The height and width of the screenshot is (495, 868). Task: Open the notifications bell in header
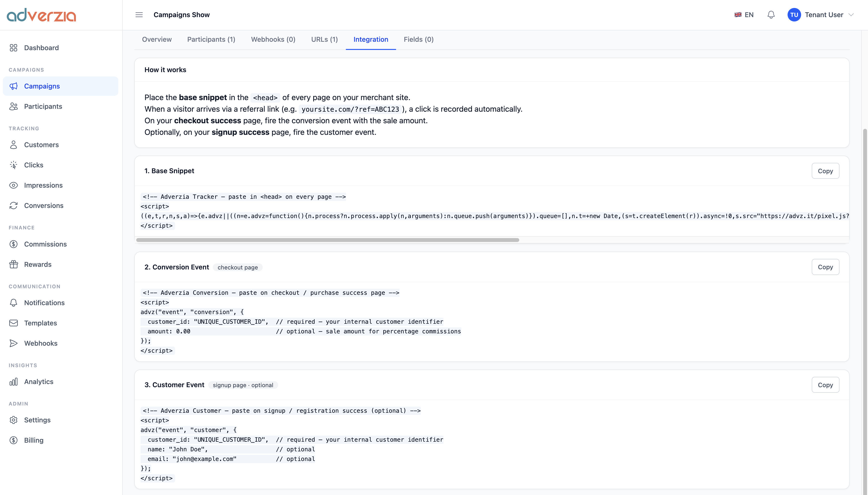771,15
